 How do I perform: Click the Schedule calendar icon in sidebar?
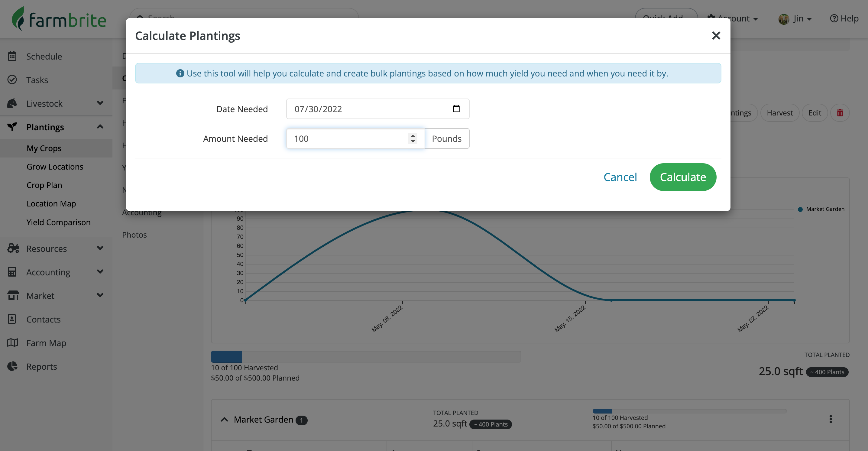tap(12, 56)
